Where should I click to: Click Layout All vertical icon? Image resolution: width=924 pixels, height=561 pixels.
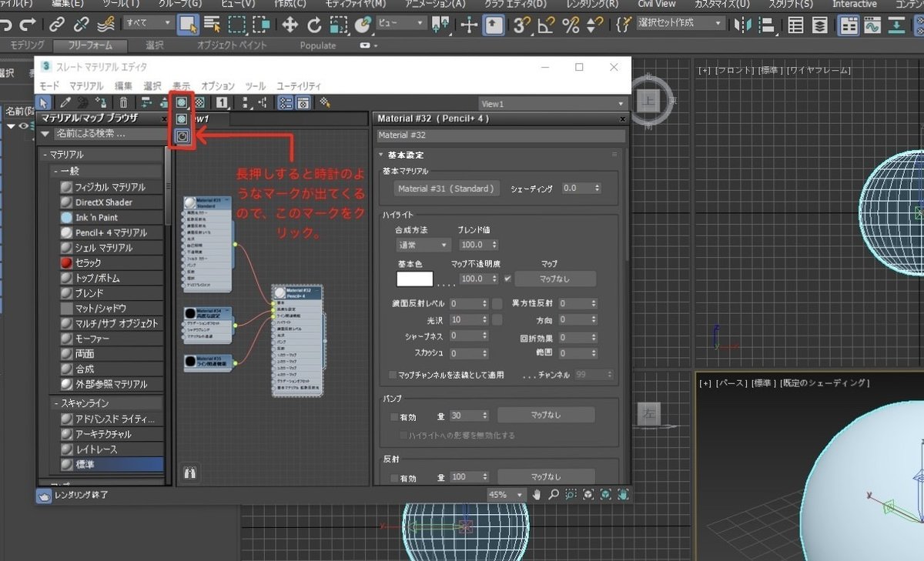246,102
